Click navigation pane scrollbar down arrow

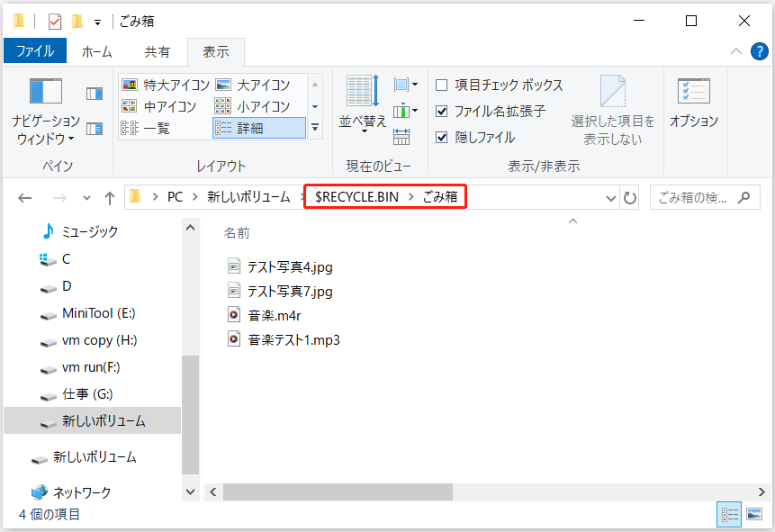[190, 492]
